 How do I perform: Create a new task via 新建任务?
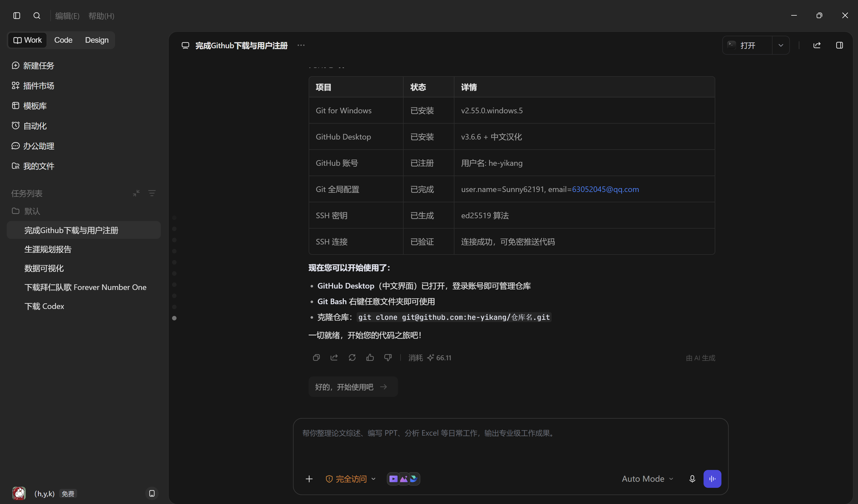(33, 66)
